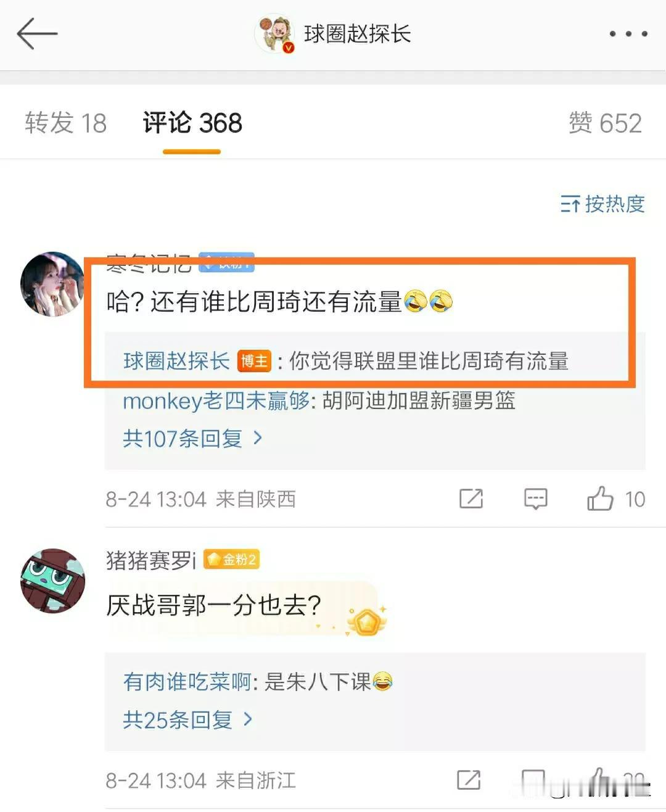Open the three-dot more options menu
This screenshot has width=666, height=812.
click(x=628, y=34)
